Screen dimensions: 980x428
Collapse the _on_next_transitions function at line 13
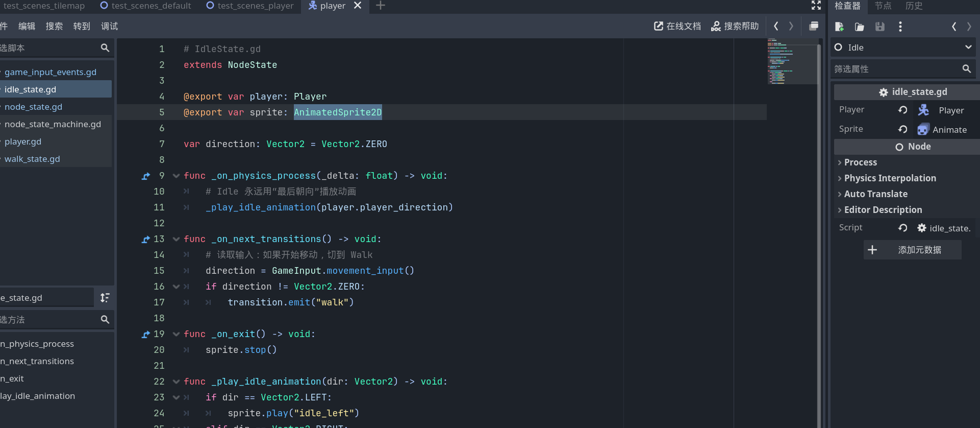tap(176, 239)
